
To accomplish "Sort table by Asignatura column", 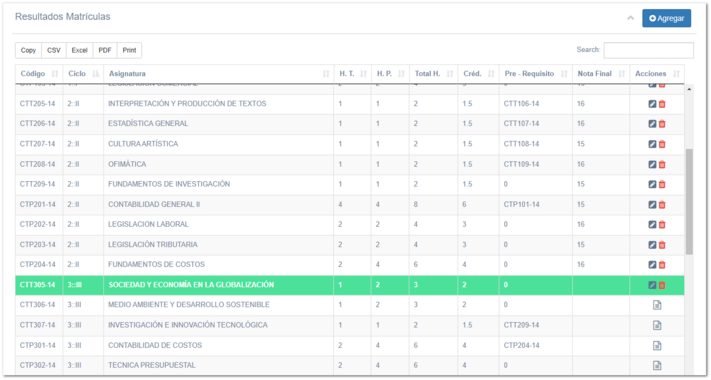I will 219,73.
